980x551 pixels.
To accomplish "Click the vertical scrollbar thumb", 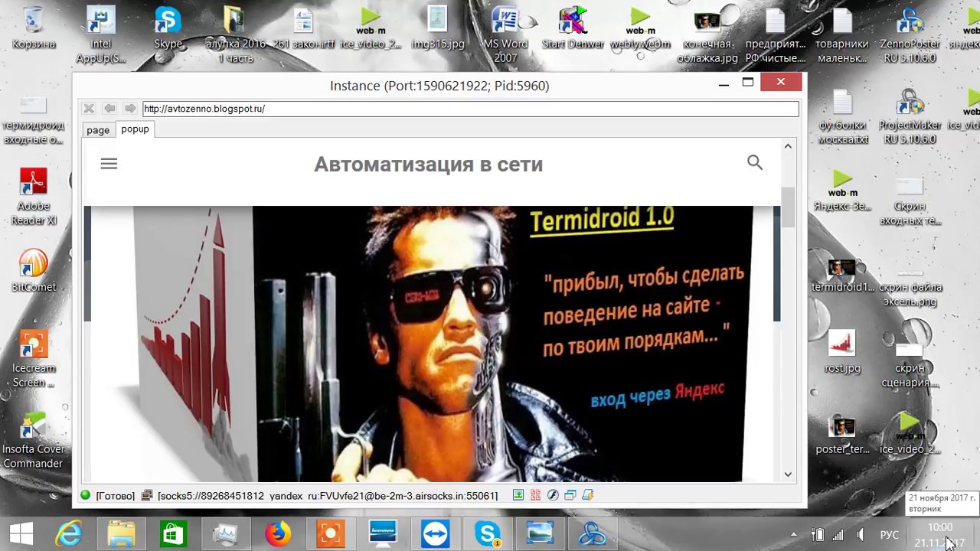I will (x=788, y=207).
